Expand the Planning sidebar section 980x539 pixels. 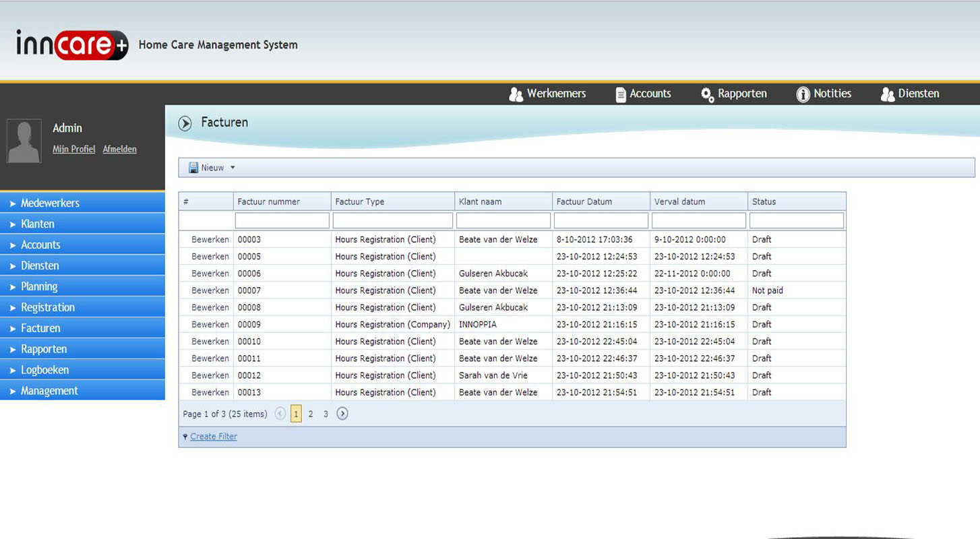[x=82, y=286]
